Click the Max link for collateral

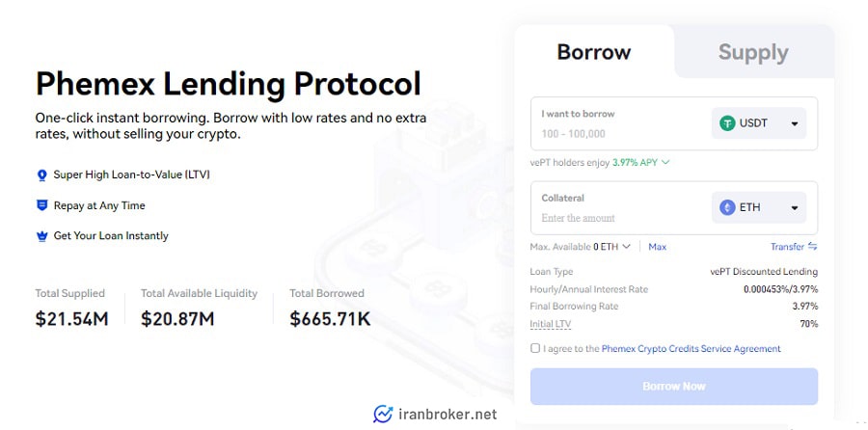coord(657,247)
